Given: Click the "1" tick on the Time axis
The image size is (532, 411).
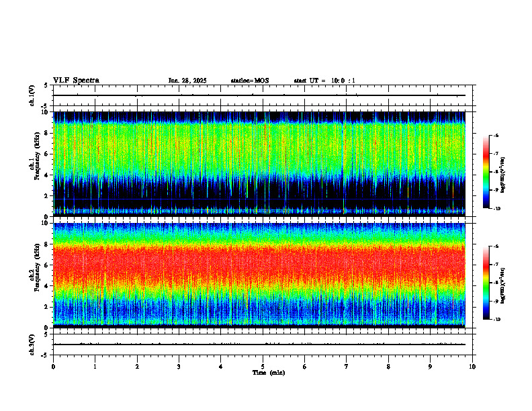Looking at the screenshot, I should (95, 367).
